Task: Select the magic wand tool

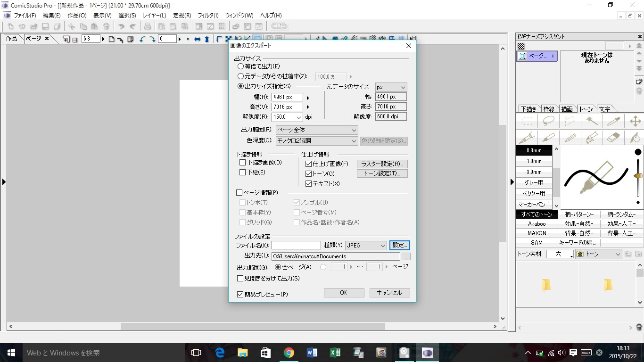Action: (x=592, y=121)
